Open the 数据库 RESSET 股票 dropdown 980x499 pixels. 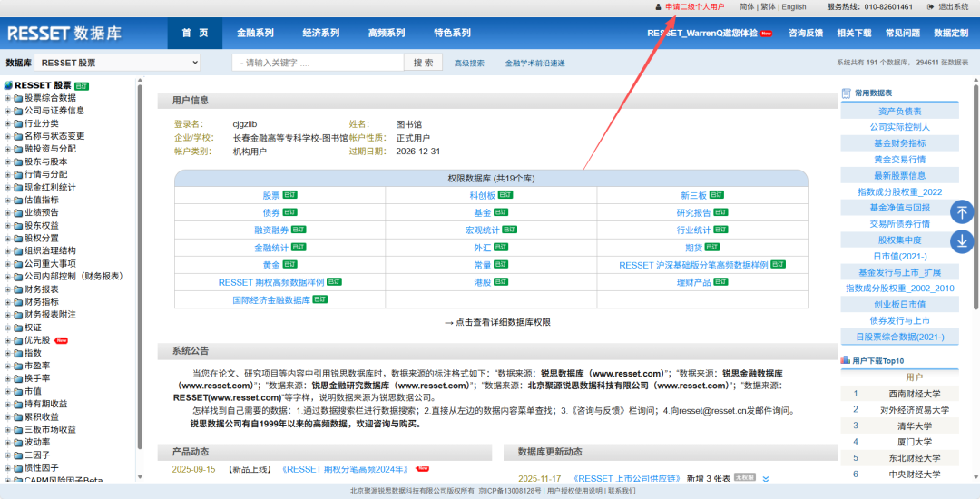[x=117, y=63]
